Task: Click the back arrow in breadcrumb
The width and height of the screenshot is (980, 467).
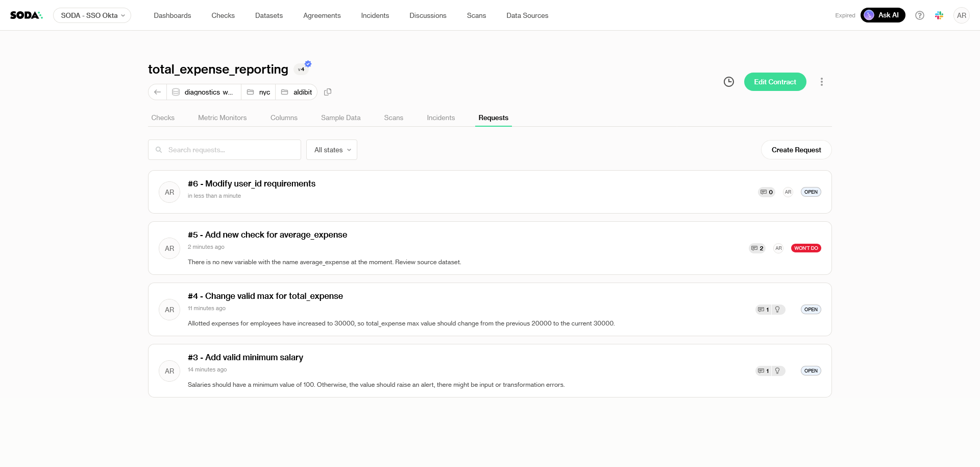Action: 157,92
